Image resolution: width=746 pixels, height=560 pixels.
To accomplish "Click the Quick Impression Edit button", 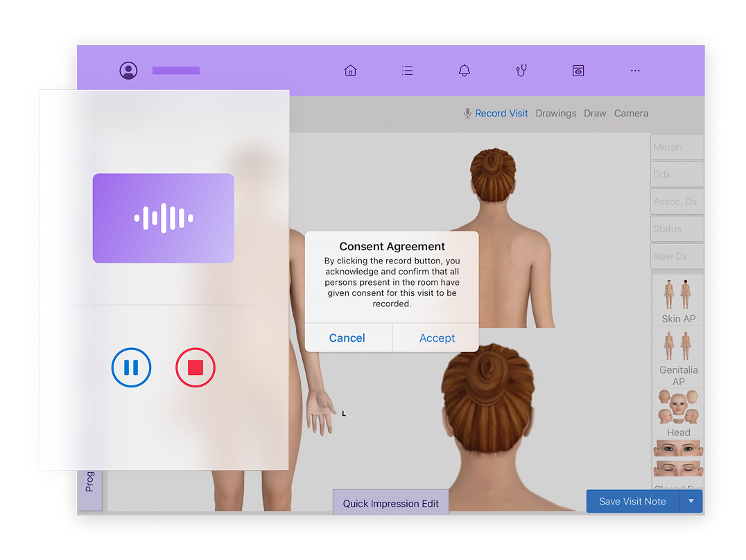I will coord(390,502).
